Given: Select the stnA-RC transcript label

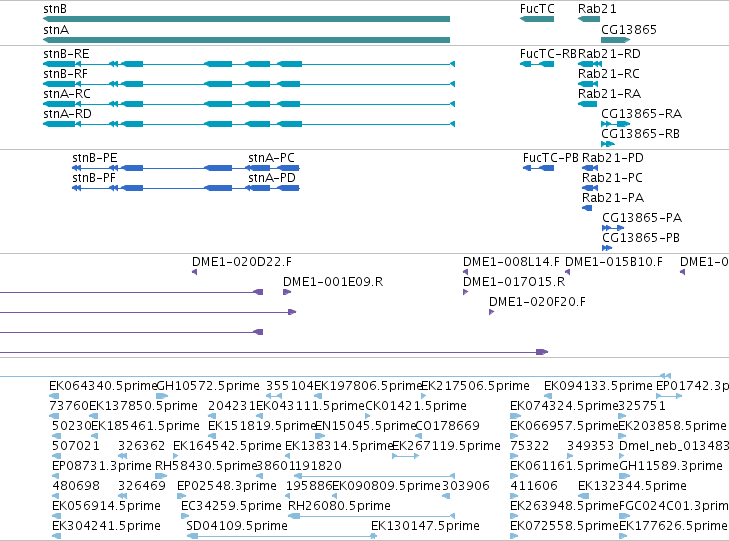Looking at the screenshot, I should pyautogui.click(x=67, y=94).
